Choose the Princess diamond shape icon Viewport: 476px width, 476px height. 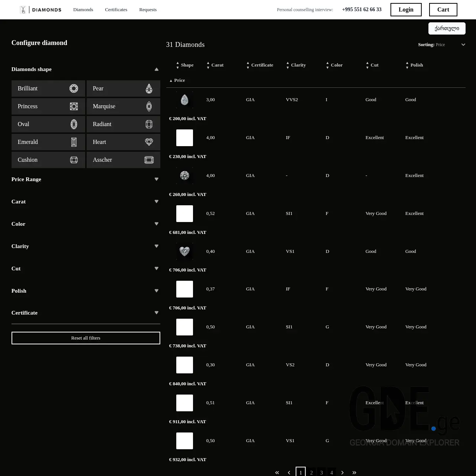click(x=74, y=106)
